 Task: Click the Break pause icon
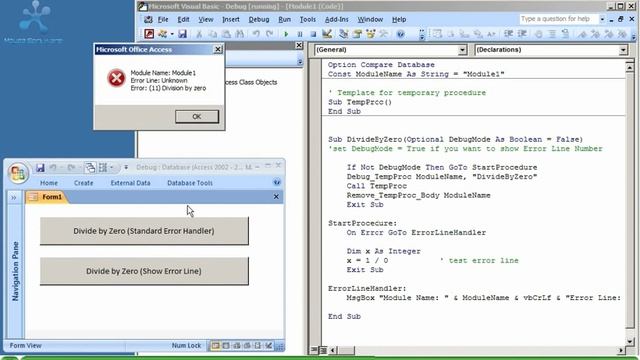(x=300, y=34)
